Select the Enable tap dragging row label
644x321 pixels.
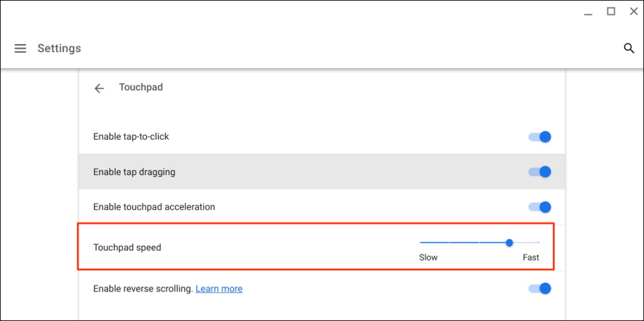tap(134, 172)
